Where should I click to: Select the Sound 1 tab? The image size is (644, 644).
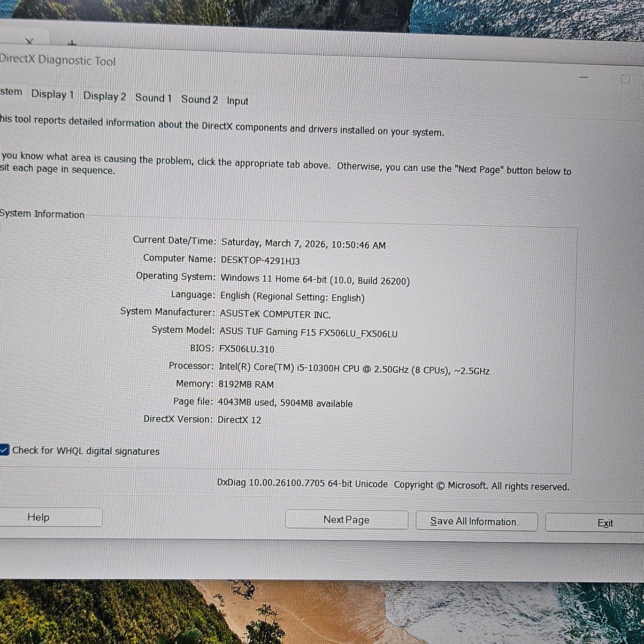tap(153, 98)
